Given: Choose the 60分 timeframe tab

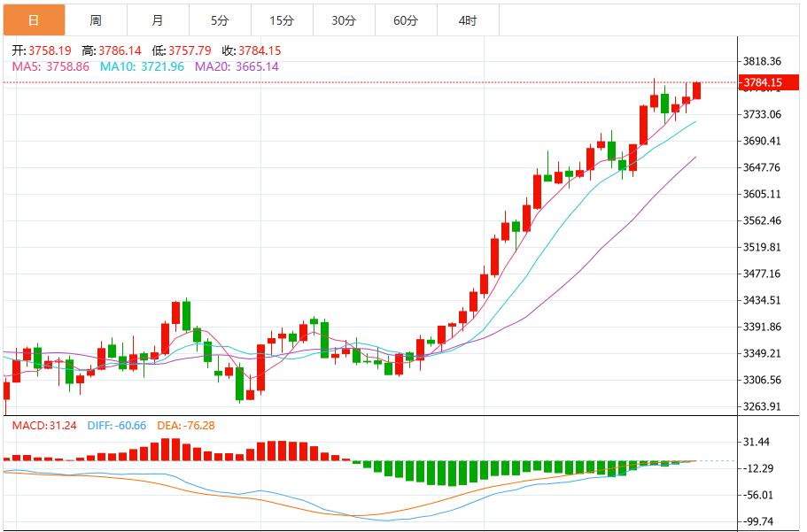Looking at the screenshot, I should pyautogui.click(x=406, y=20).
